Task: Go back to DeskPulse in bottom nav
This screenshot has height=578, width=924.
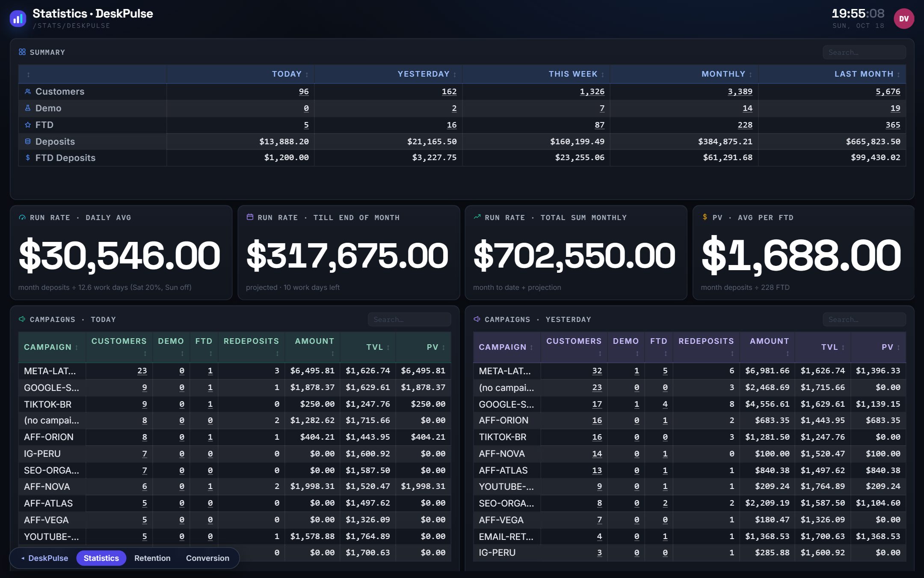Action: (44, 558)
